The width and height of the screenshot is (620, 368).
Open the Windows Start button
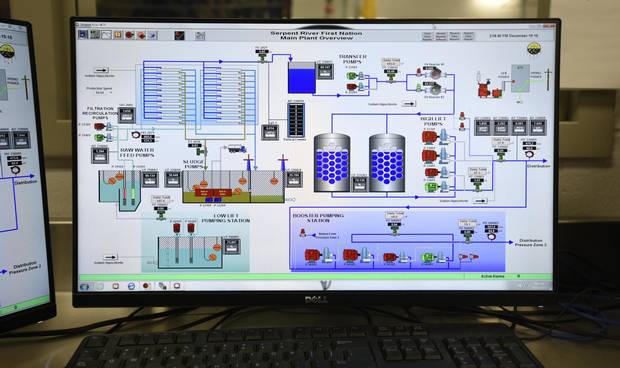[x=85, y=286]
